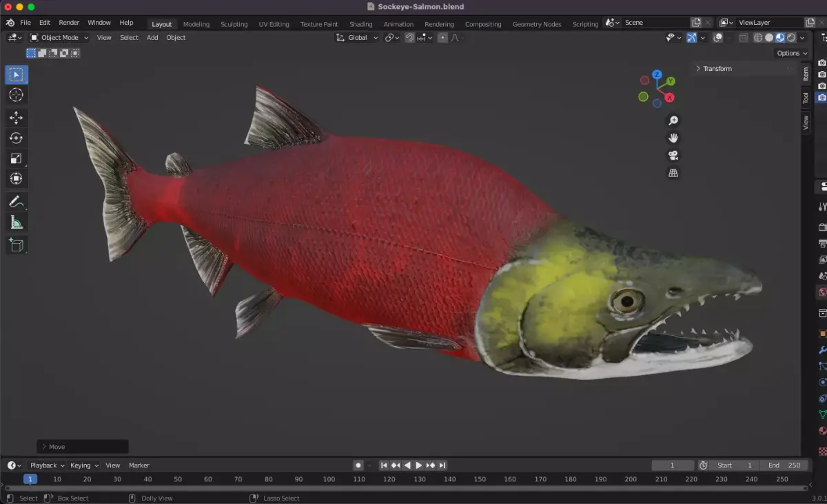Open the Geometry Nodes workspace tab

tap(537, 24)
